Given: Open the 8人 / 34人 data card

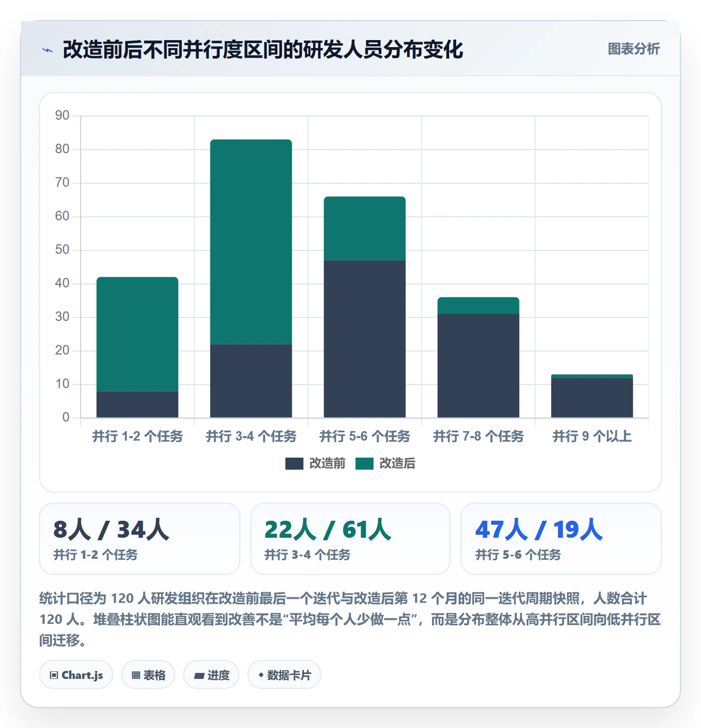Looking at the screenshot, I should 140,539.
